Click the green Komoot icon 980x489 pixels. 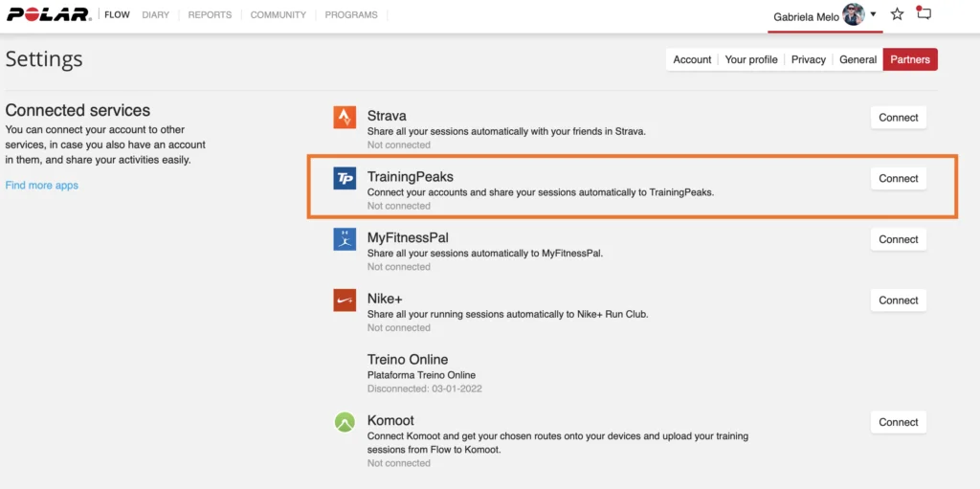click(345, 422)
